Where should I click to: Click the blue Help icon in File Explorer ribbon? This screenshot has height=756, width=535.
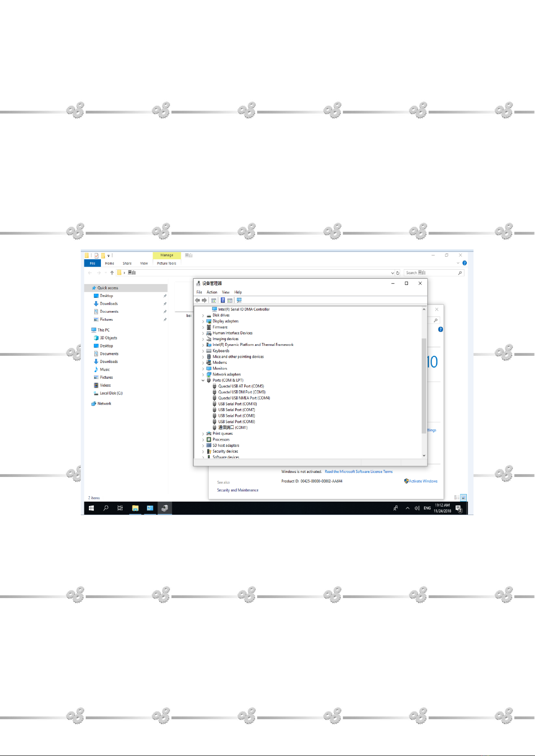click(465, 263)
